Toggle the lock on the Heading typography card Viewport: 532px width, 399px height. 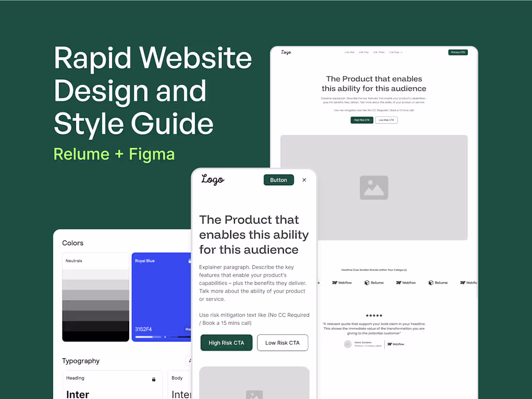(154, 379)
